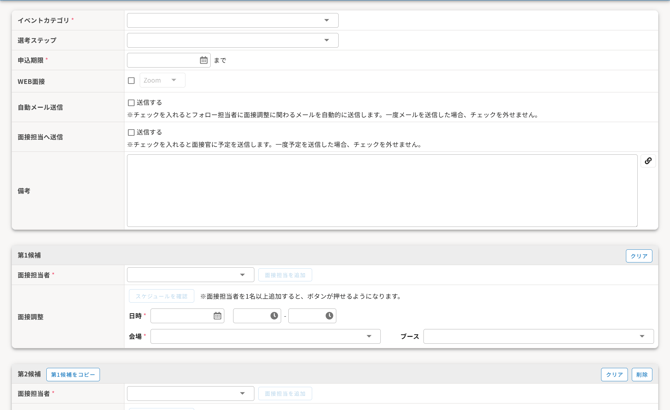
Task: Enable the WEB面接 checkbox
Action: [131, 80]
